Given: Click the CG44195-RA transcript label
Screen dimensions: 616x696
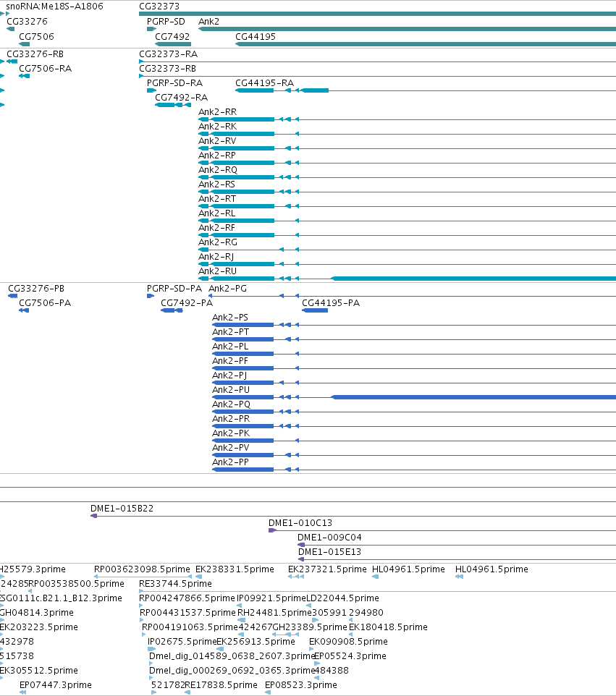Looking at the screenshot, I should (264, 83).
